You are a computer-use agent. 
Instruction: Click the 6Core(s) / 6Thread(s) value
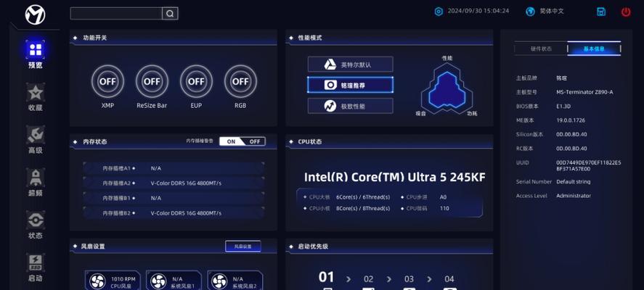pos(363,197)
